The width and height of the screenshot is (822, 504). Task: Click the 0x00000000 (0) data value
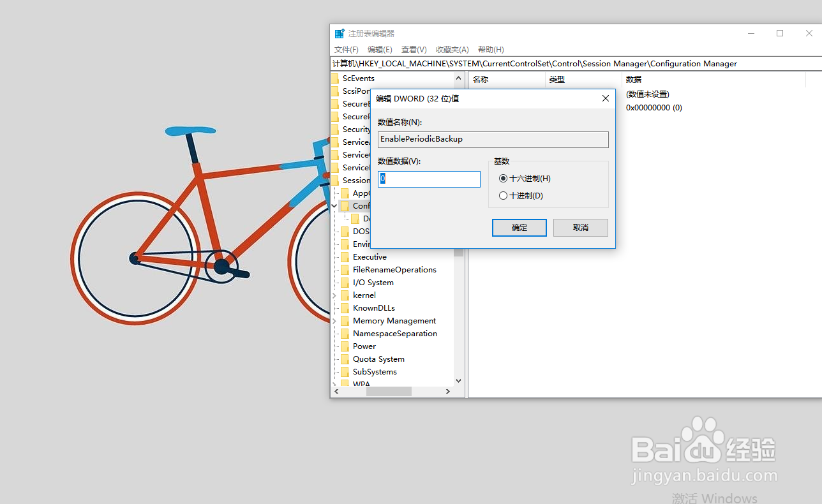click(654, 108)
